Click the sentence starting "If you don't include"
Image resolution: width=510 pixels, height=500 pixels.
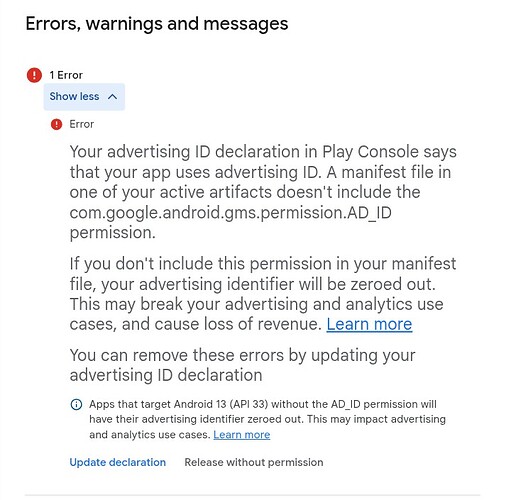coord(263,264)
